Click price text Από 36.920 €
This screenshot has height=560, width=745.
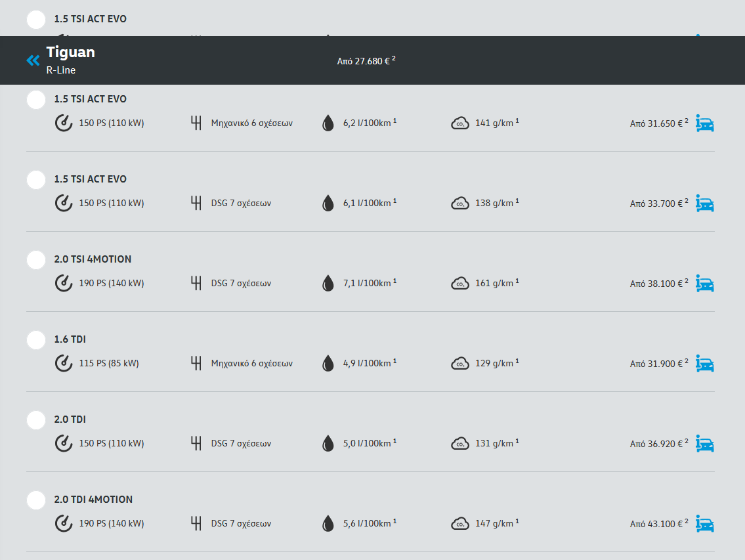tap(659, 444)
